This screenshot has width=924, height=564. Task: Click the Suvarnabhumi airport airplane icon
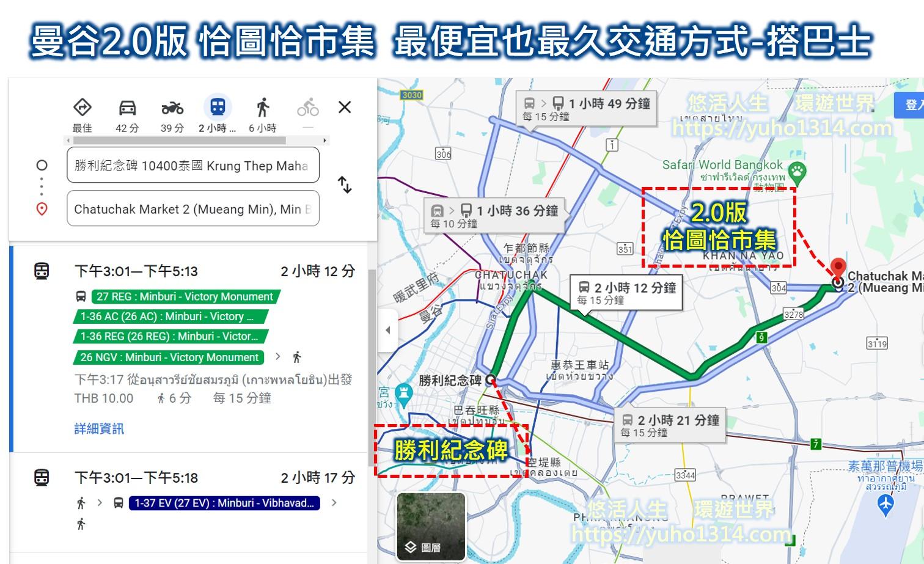(886, 505)
